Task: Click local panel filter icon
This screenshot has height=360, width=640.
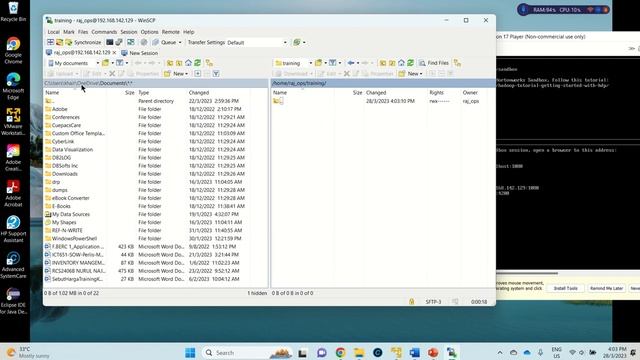Action: pos(120,63)
